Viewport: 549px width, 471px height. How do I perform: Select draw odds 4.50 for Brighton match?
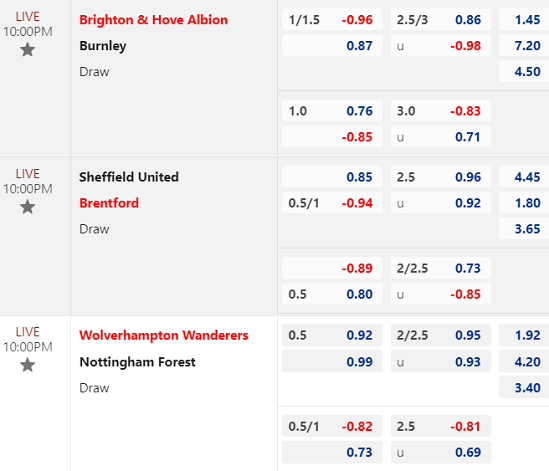coord(524,71)
